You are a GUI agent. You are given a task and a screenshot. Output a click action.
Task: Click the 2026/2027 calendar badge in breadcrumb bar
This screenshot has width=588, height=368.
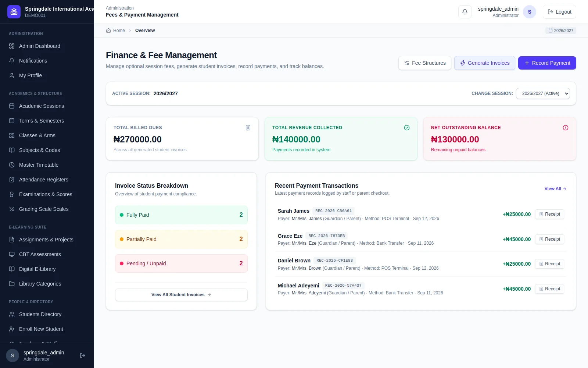pyautogui.click(x=561, y=31)
